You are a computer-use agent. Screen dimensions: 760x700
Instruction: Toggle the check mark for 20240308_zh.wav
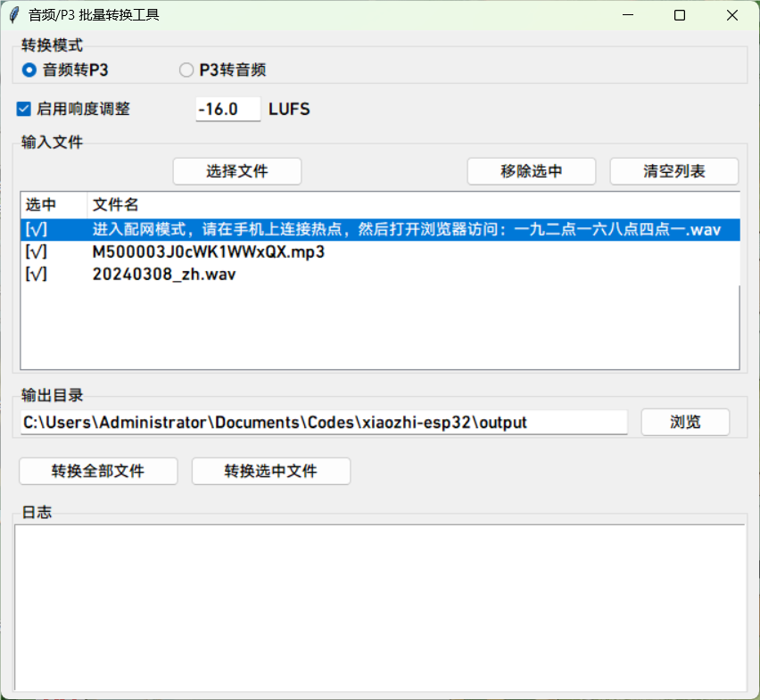[x=37, y=275]
